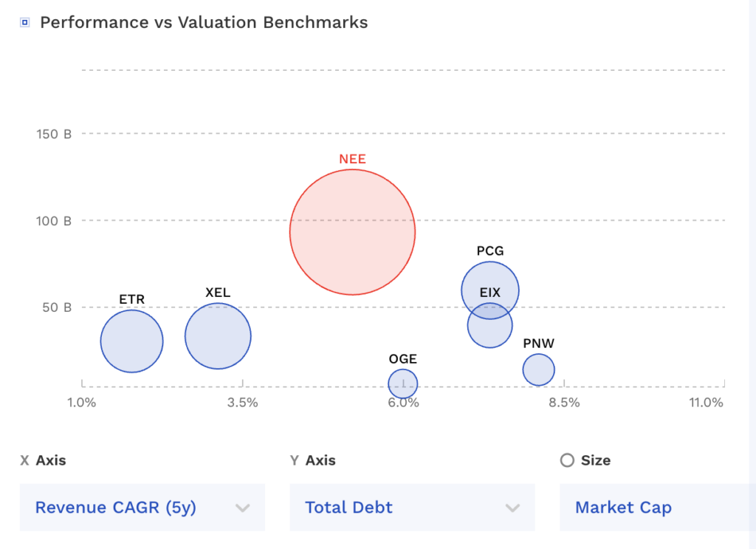This screenshot has width=756, height=549.
Task: Click the NEE ticker label
Action: pos(352,159)
